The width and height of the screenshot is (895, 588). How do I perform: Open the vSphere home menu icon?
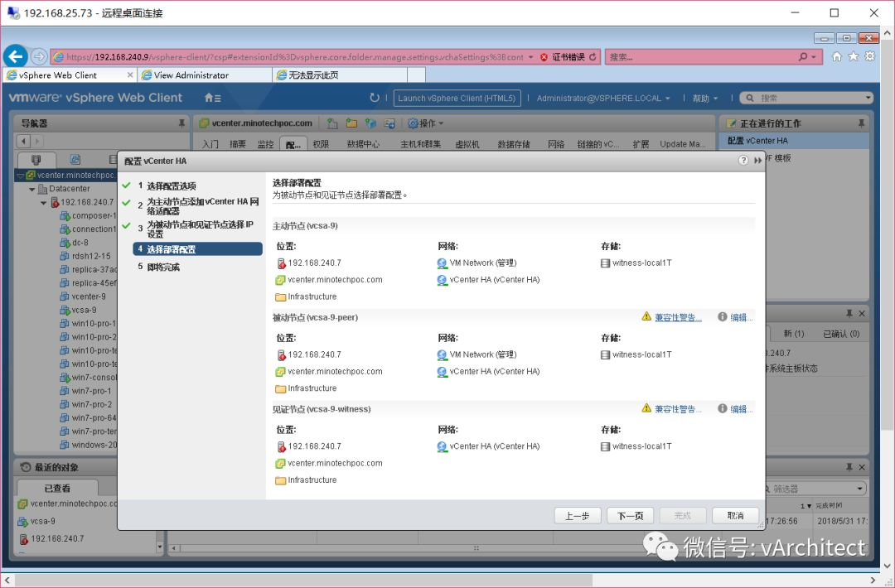coord(212,98)
